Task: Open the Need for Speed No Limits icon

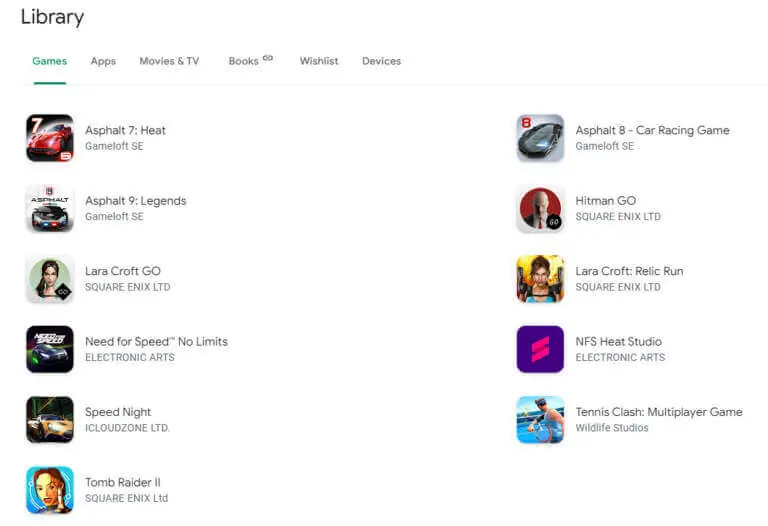Action: click(50, 349)
